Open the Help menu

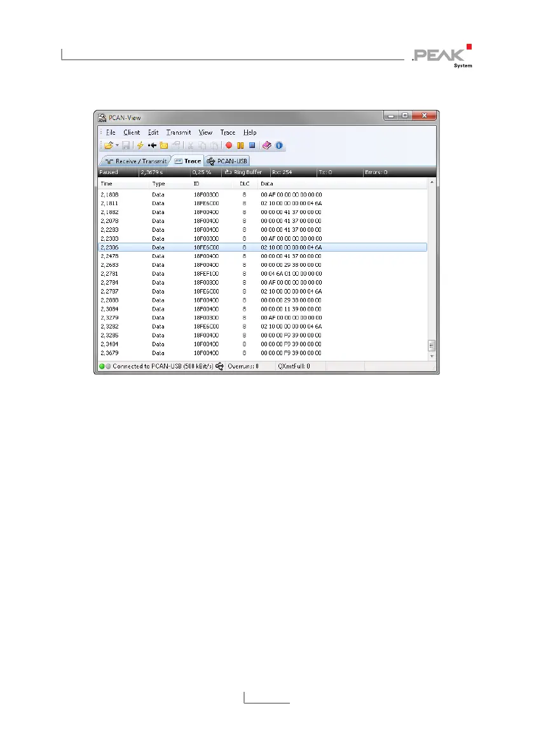click(x=250, y=133)
